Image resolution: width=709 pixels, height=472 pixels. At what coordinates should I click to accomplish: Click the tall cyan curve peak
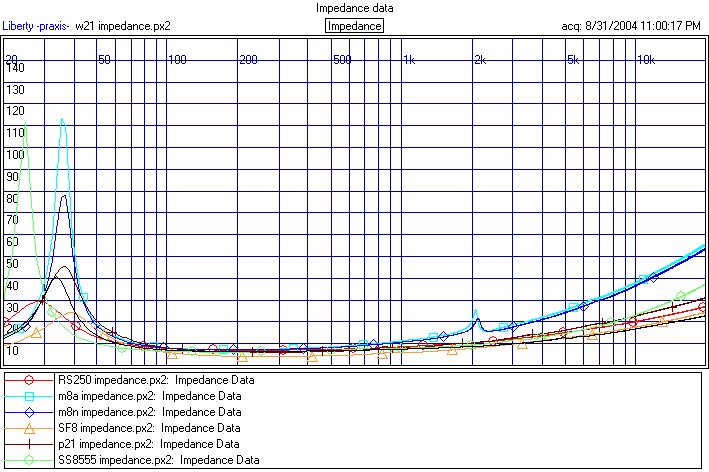[x=62, y=121]
